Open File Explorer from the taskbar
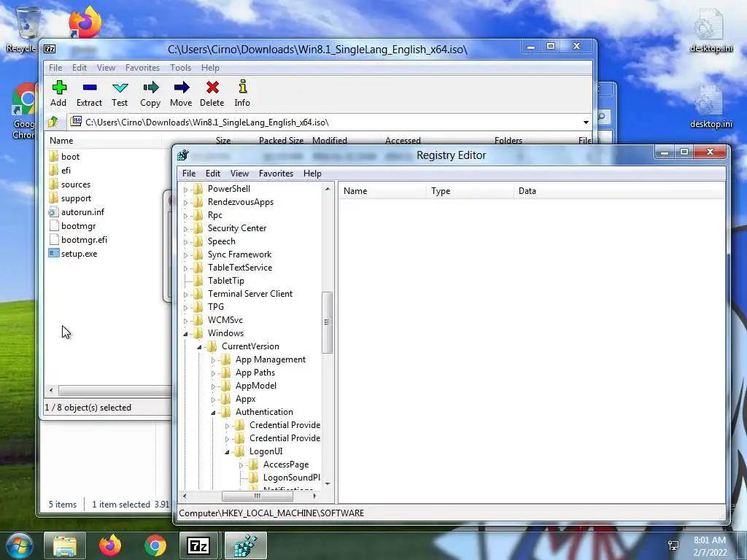The height and width of the screenshot is (560, 747). tap(65, 545)
